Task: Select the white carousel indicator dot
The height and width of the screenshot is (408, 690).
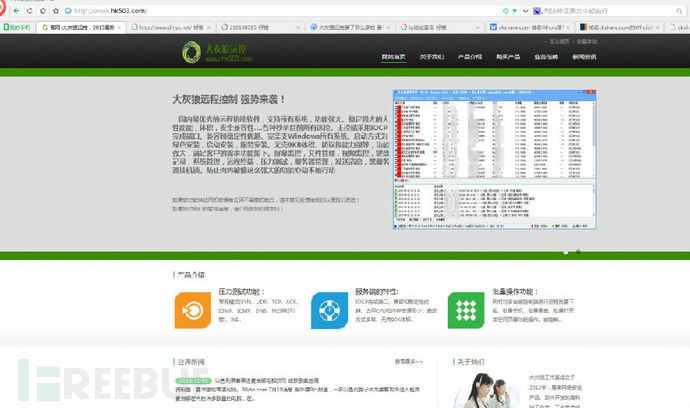Action: (565, 252)
